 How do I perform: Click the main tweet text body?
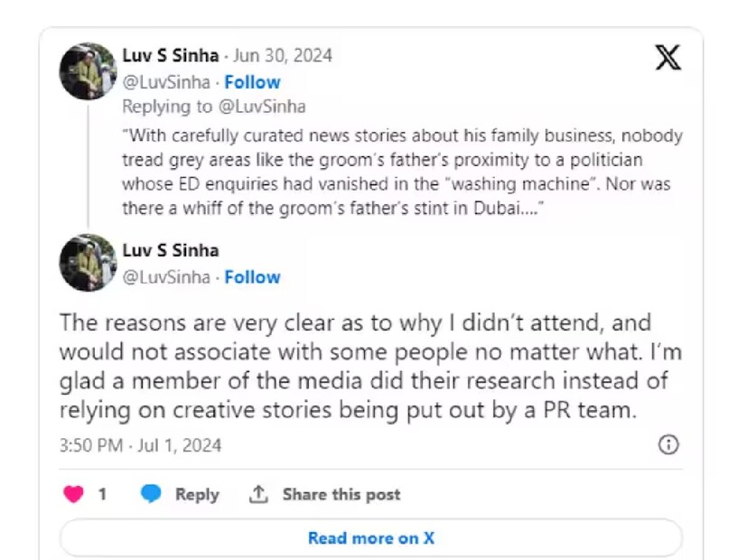(361, 366)
